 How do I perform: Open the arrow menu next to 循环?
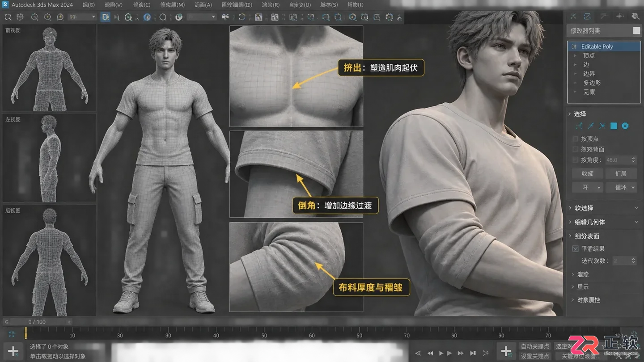(x=633, y=187)
